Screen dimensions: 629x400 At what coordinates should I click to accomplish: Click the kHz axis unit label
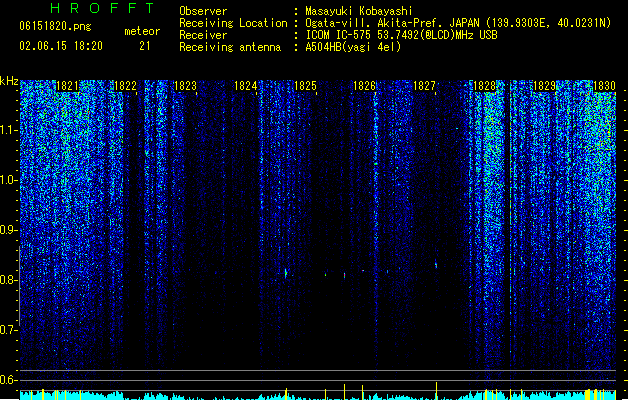coord(9,81)
